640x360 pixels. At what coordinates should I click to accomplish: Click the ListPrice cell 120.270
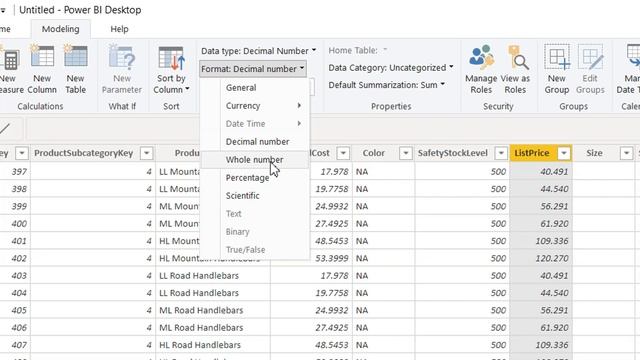click(541, 258)
